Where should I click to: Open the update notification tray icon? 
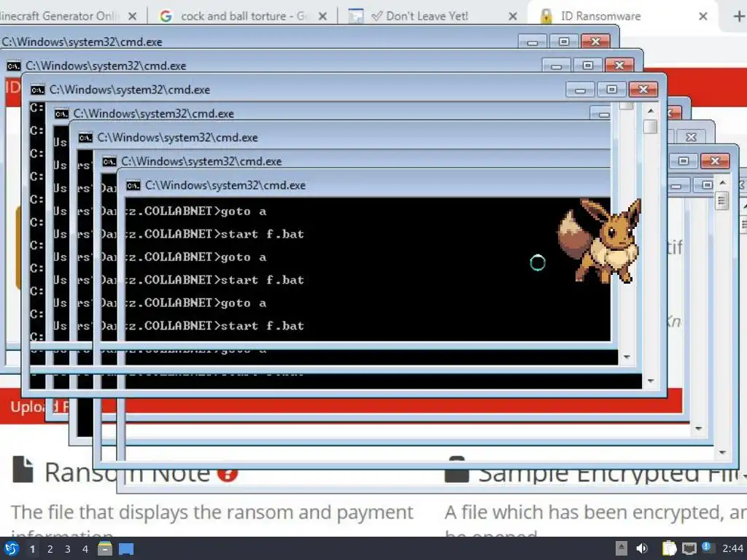click(706, 548)
